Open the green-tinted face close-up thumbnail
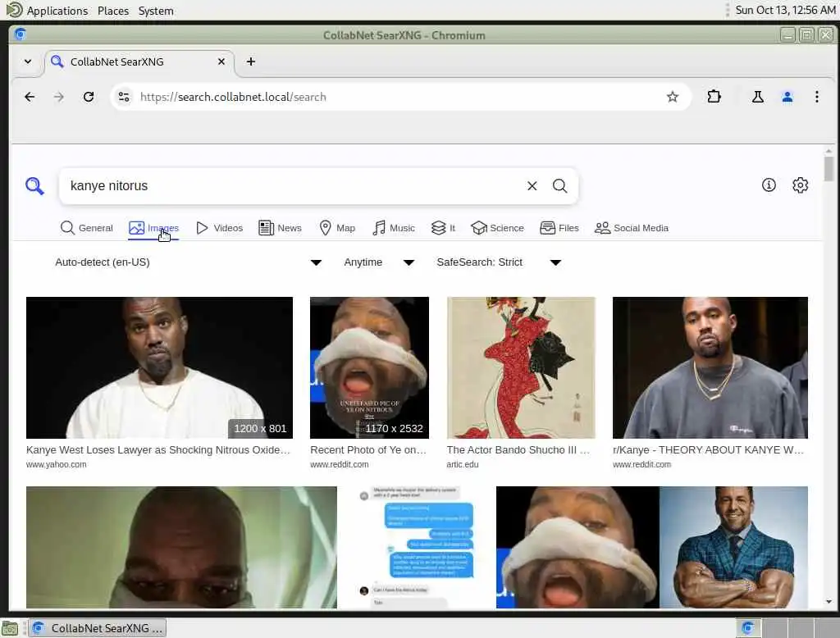 point(181,547)
